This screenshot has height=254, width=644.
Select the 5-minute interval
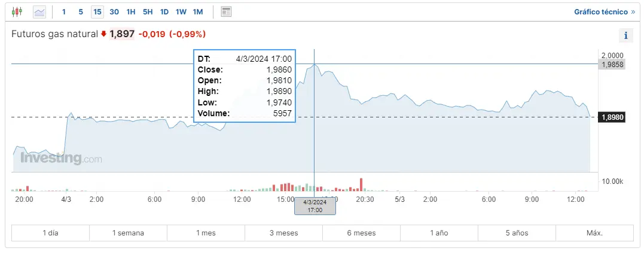pyautogui.click(x=81, y=11)
